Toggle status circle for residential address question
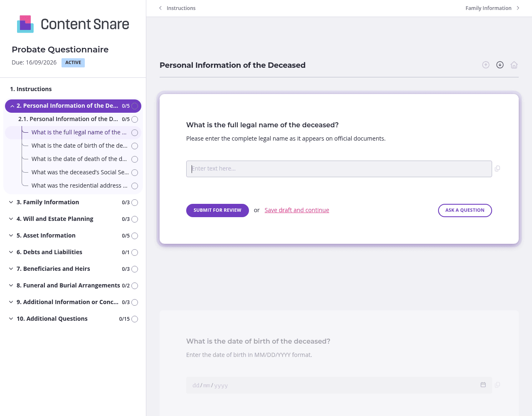The image size is (532, 416). [x=135, y=186]
